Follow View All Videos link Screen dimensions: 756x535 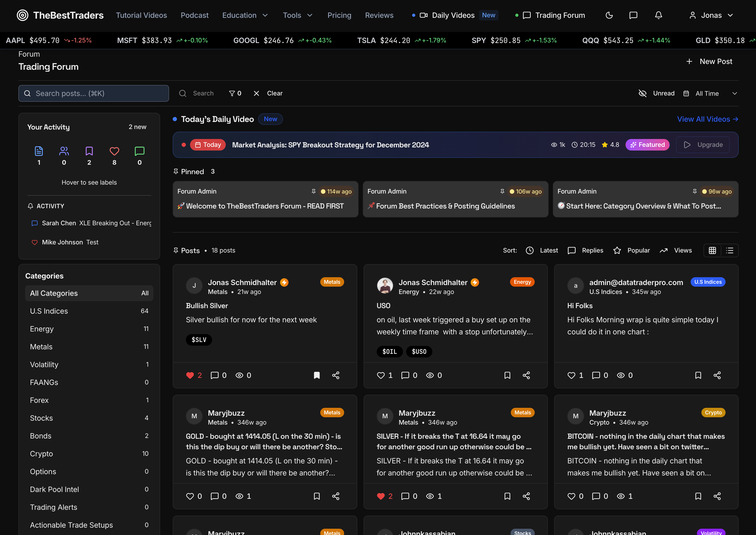click(x=707, y=119)
